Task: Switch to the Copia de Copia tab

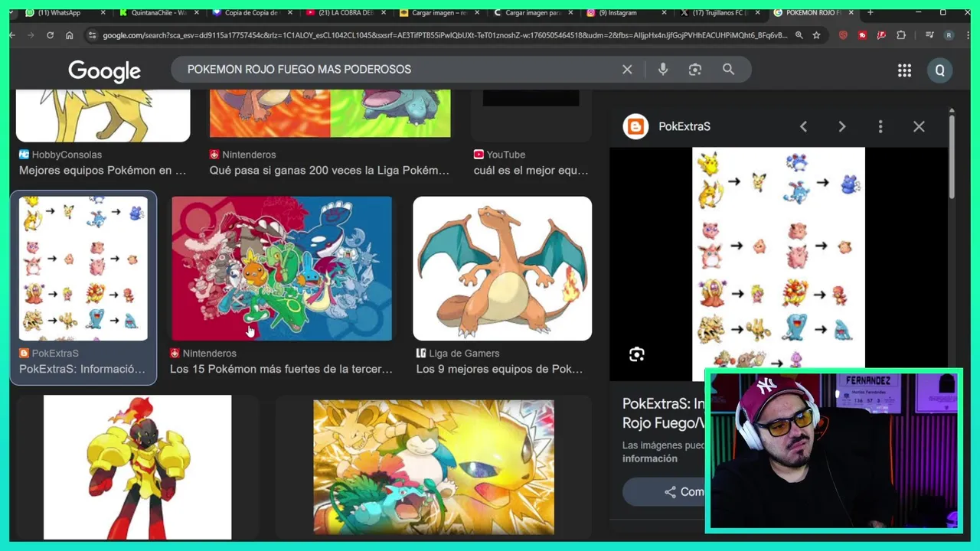Action: pyautogui.click(x=252, y=13)
